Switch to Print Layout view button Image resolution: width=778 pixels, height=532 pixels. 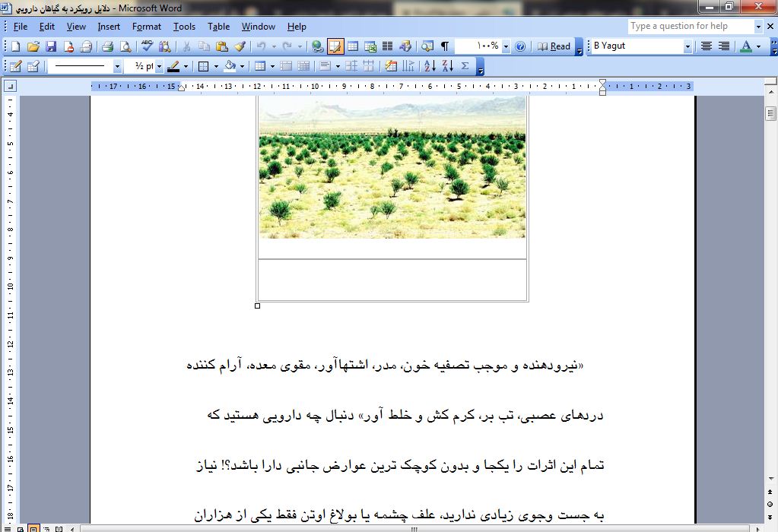pyautogui.click(x=34, y=528)
